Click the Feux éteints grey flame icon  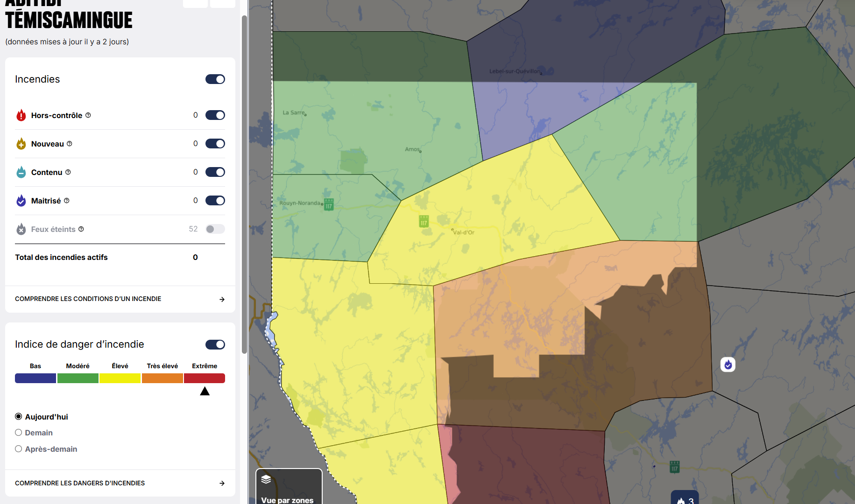[21, 229]
